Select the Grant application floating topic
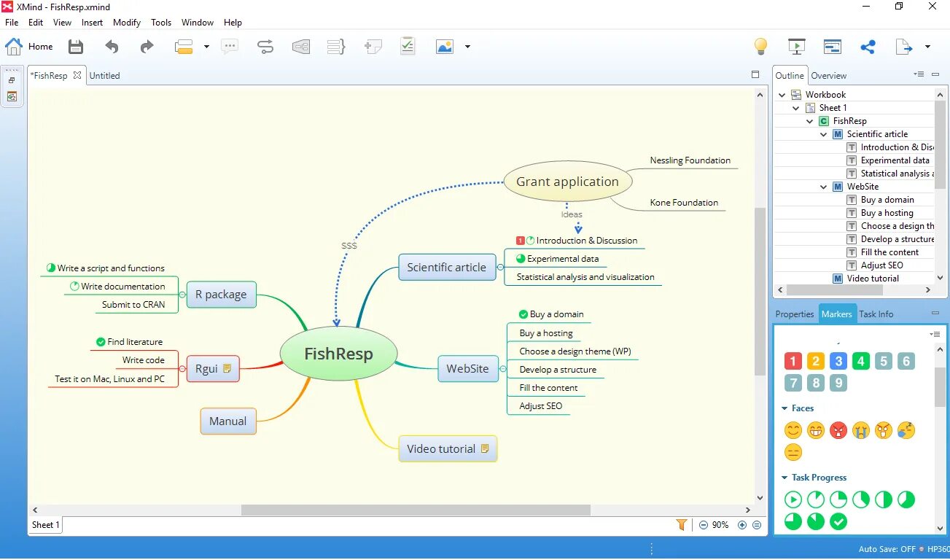The width and height of the screenshot is (950, 560). coord(567,182)
